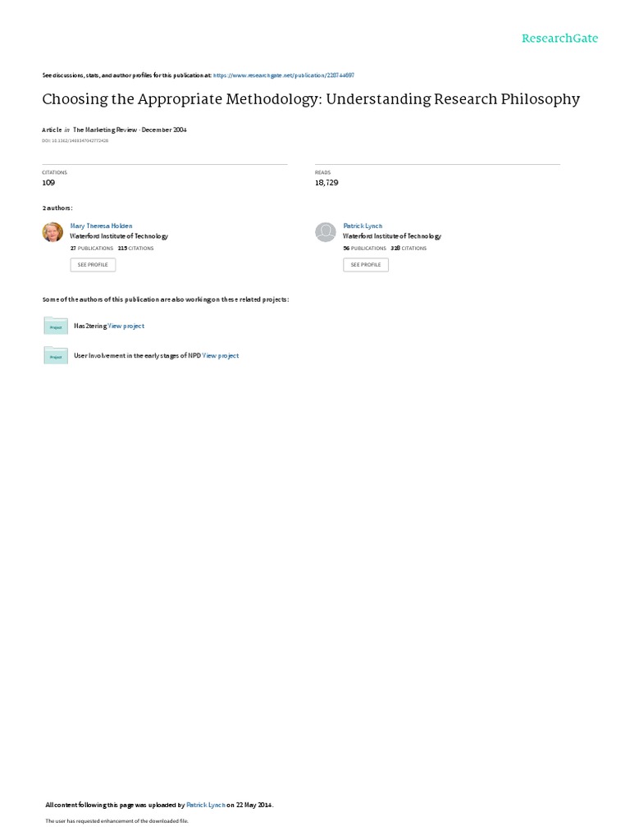
Task: Click Patrick Lynch's gray avatar placeholder
Action: coord(325,232)
